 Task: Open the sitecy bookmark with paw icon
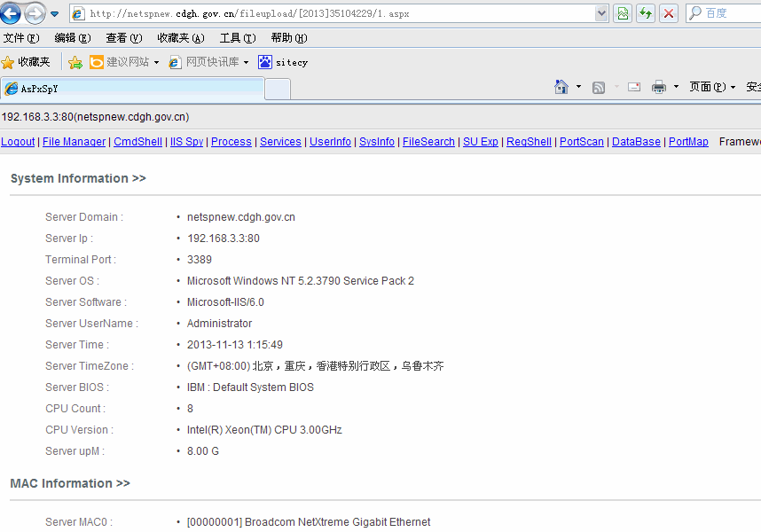[283, 62]
